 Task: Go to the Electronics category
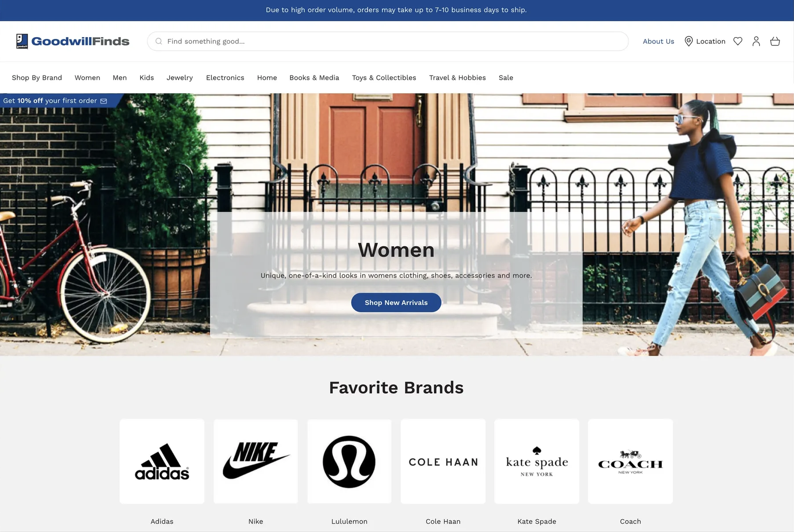coord(225,78)
